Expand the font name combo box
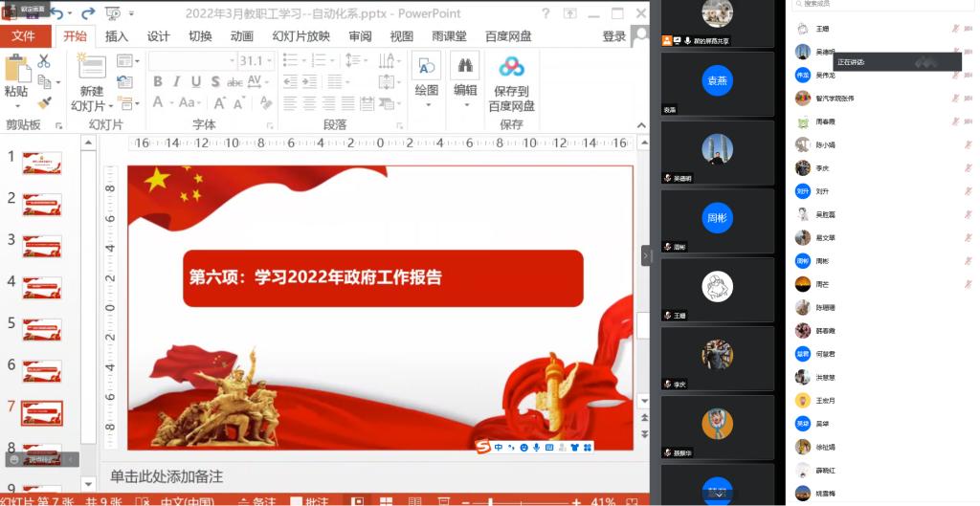This screenshot has width=980, height=506. [230, 61]
